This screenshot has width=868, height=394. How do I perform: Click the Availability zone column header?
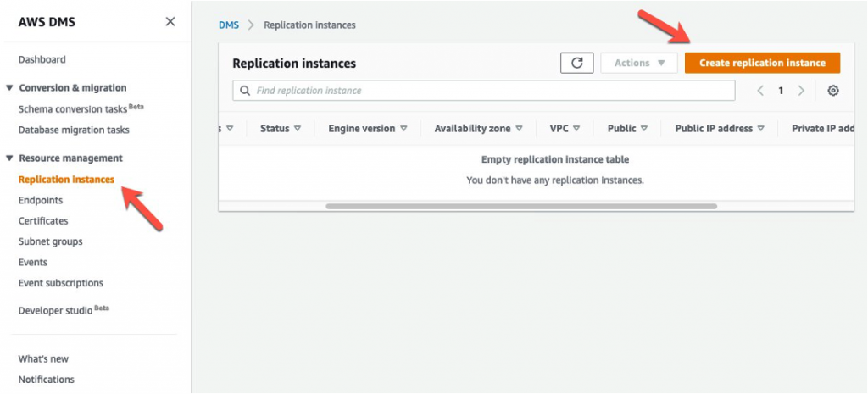(472, 129)
